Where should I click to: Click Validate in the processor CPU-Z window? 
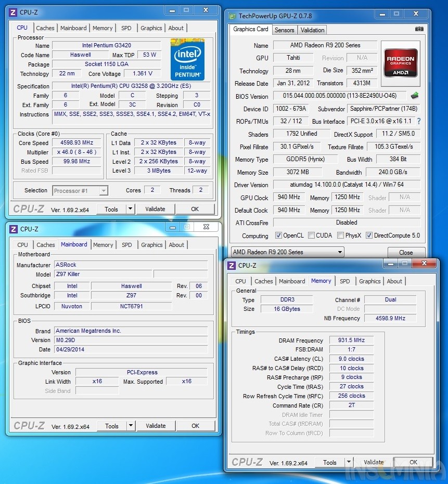pyautogui.click(x=155, y=209)
